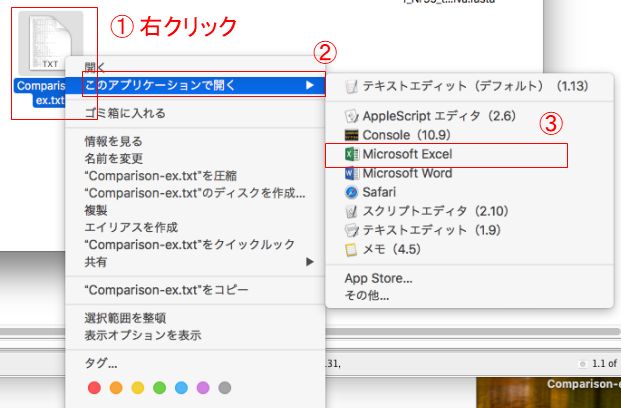The image size is (621, 408).
Task: Open with Microsoft Excel
Action: 469,154
